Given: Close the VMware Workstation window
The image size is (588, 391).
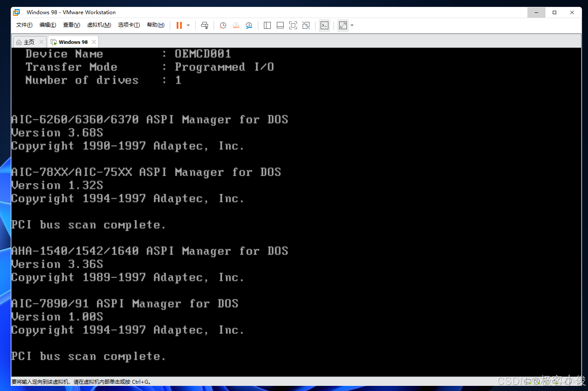Looking at the screenshot, I should click(572, 12).
